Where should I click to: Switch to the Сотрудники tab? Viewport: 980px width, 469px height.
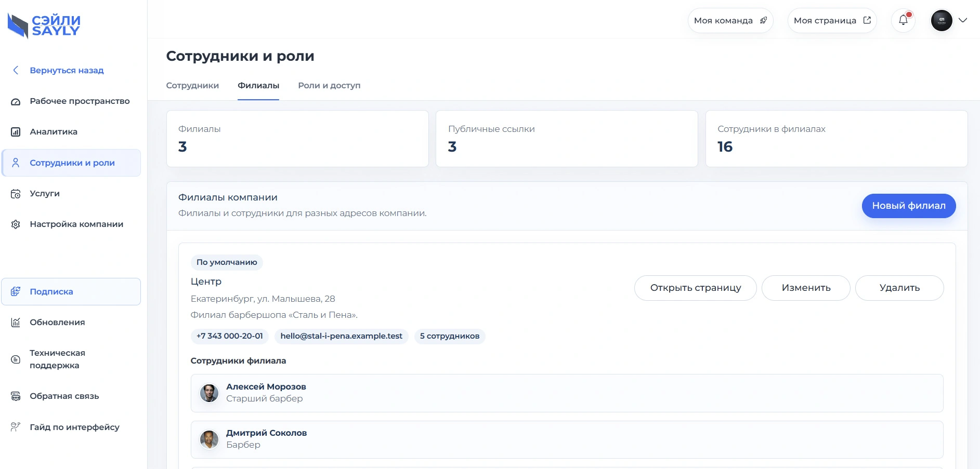pos(192,86)
